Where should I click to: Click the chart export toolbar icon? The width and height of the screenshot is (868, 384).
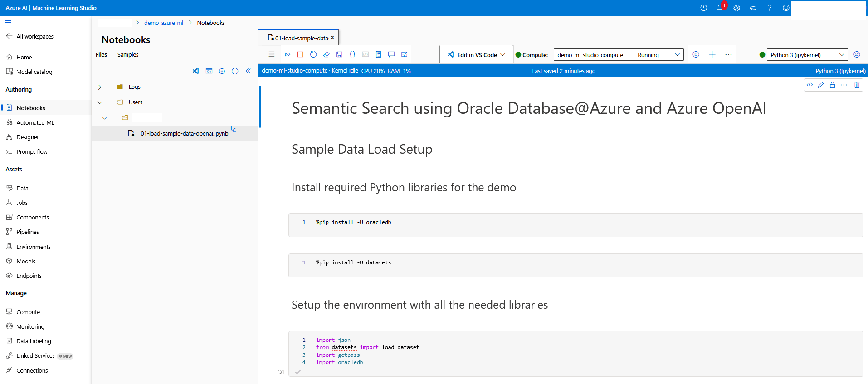click(405, 54)
